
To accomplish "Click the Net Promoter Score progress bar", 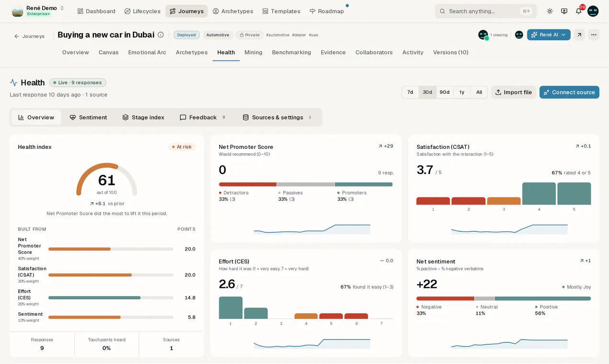I will coord(111,249).
